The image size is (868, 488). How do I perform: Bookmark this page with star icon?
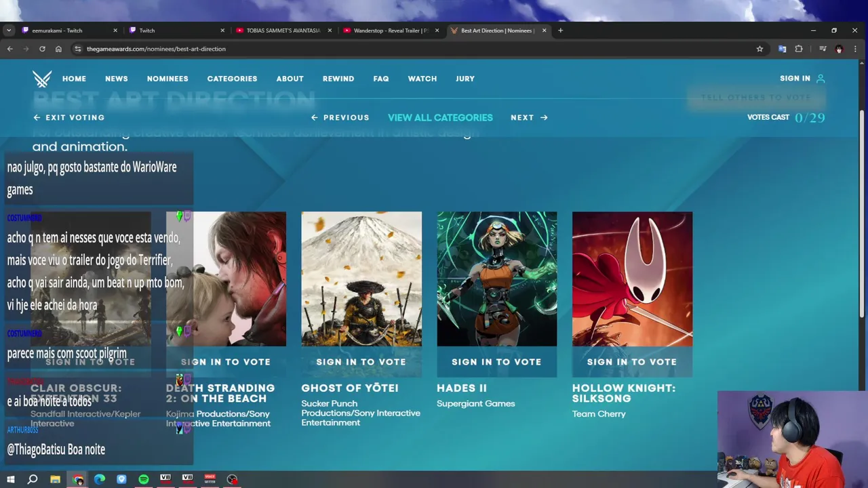(x=759, y=49)
